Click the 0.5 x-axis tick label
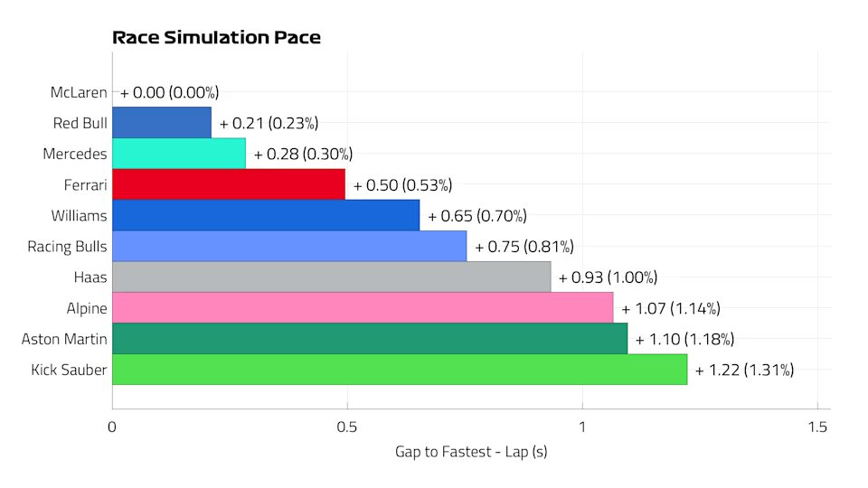 [x=347, y=427]
